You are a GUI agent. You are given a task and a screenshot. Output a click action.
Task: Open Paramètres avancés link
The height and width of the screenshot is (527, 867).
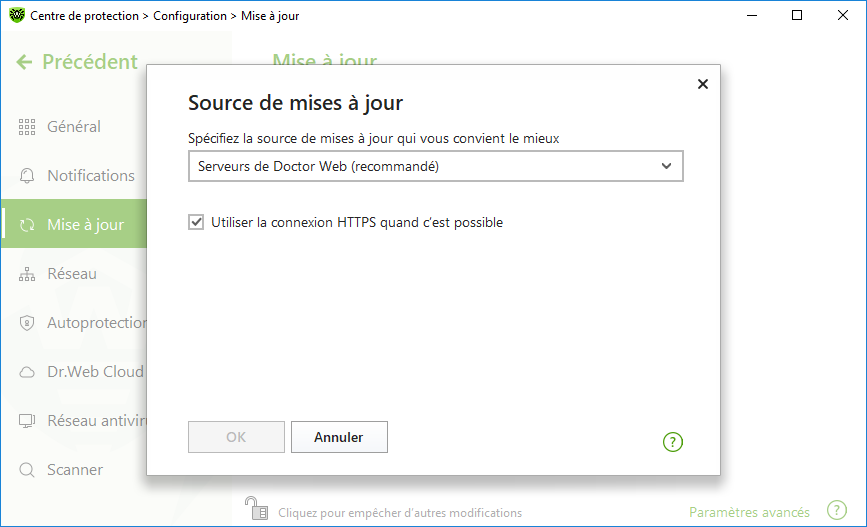749,513
